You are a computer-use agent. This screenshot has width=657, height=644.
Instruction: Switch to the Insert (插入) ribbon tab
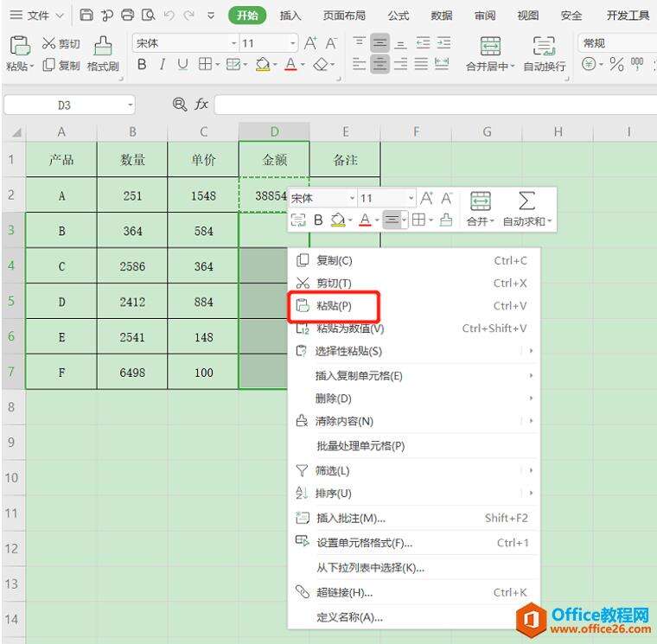[291, 16]
